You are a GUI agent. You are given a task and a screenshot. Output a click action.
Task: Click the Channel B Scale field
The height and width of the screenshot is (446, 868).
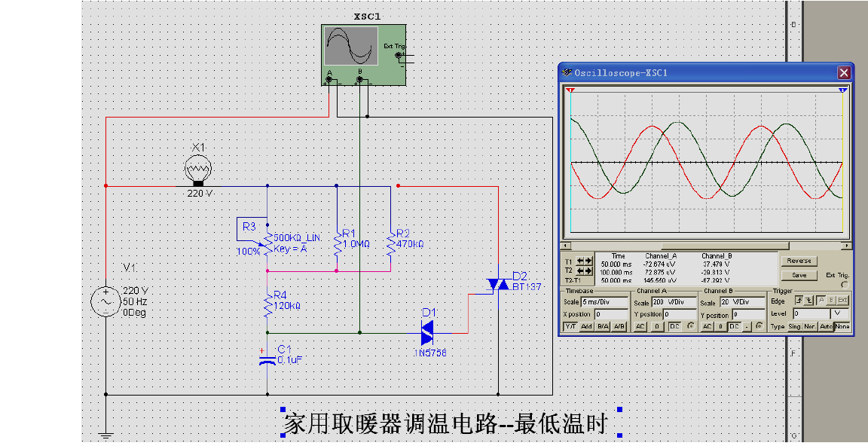tap(742, 302)
